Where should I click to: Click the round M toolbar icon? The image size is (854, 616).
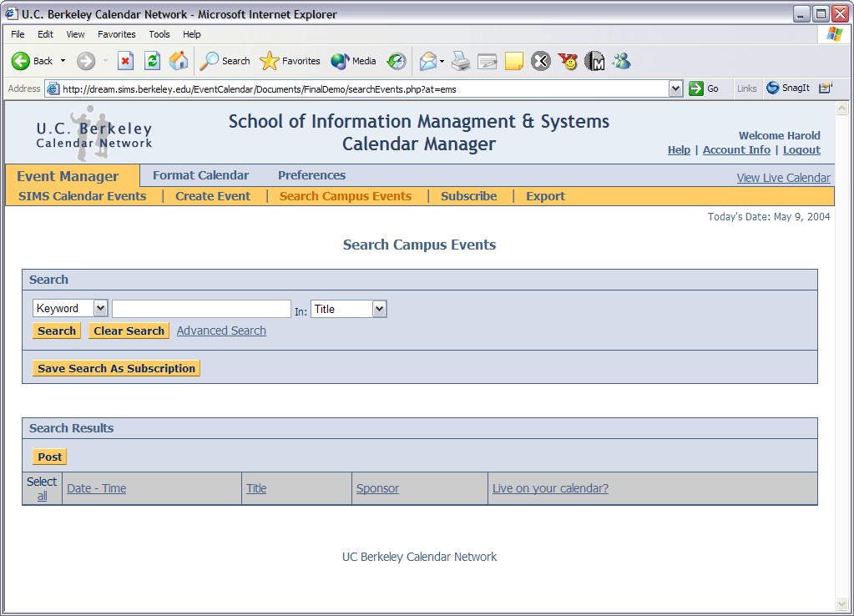click(594, 61)
